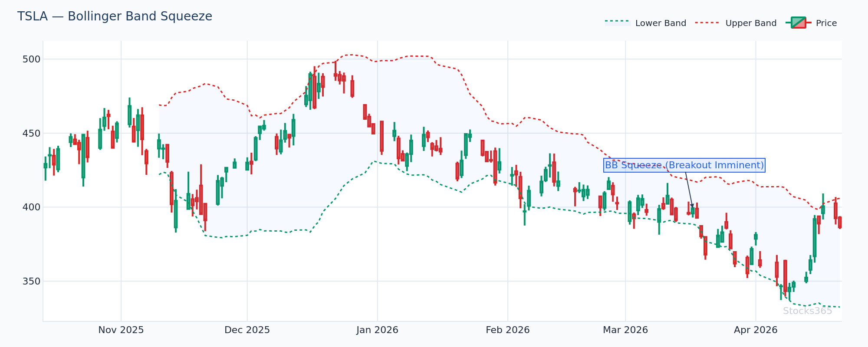
Task: Click the Apr 2026 x-axis label
Action: point(756,330)
